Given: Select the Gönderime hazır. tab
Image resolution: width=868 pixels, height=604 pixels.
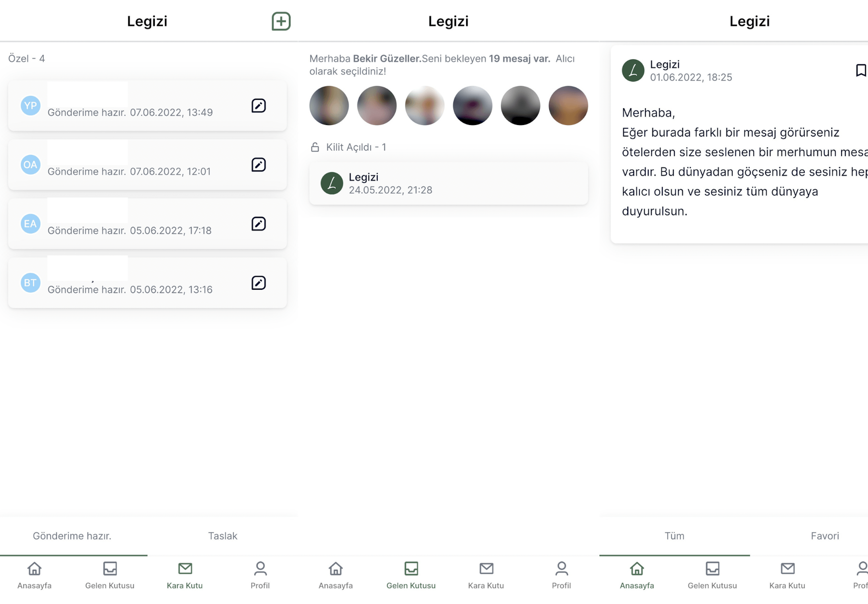Looking at the screenshot, I should point(72,536).
